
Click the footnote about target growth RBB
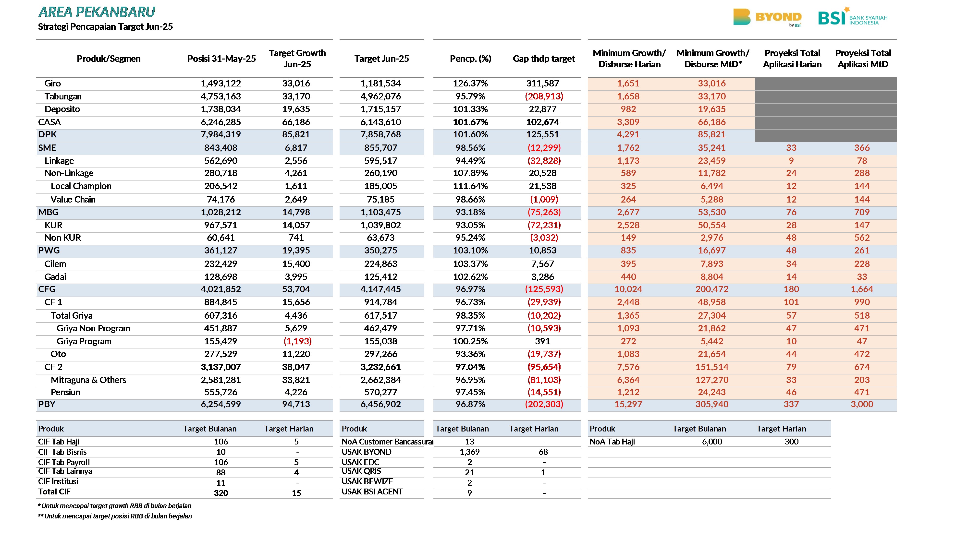(x=114, y=506)
